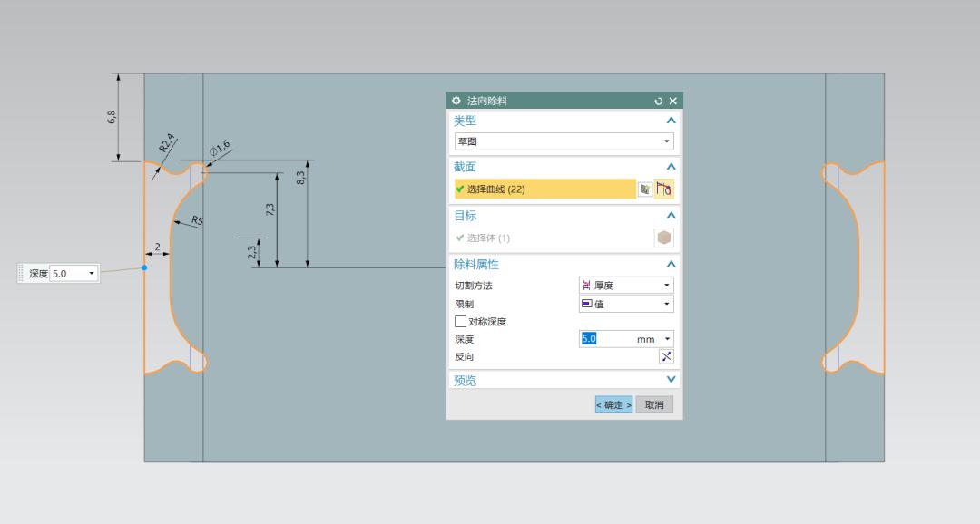Viewport: 980px width, 524px height.
Task: Click the 取消 button to cancel
Action: (654, 403)
